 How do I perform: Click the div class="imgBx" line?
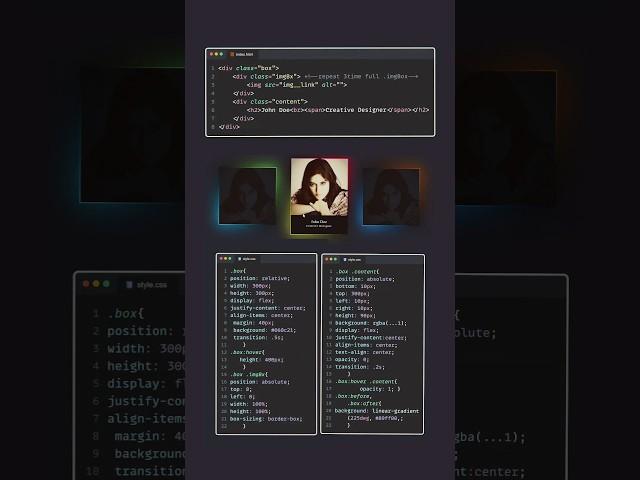point(267,76)
